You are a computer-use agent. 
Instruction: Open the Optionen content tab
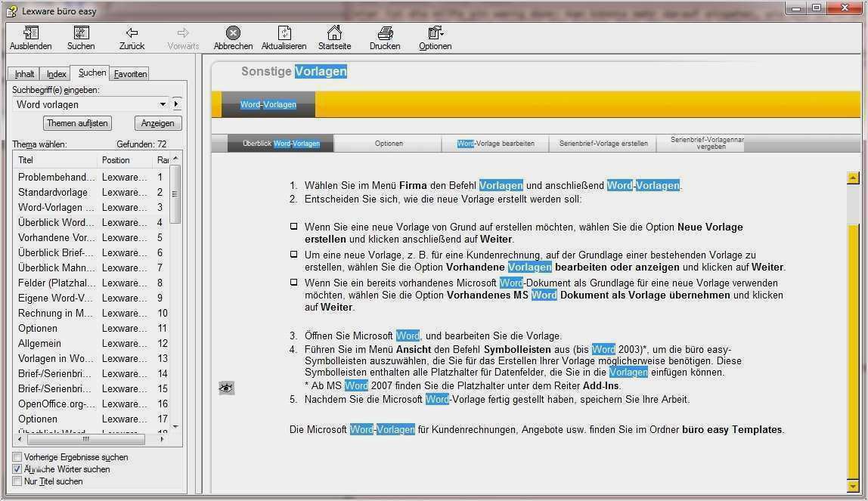point(389,144)
